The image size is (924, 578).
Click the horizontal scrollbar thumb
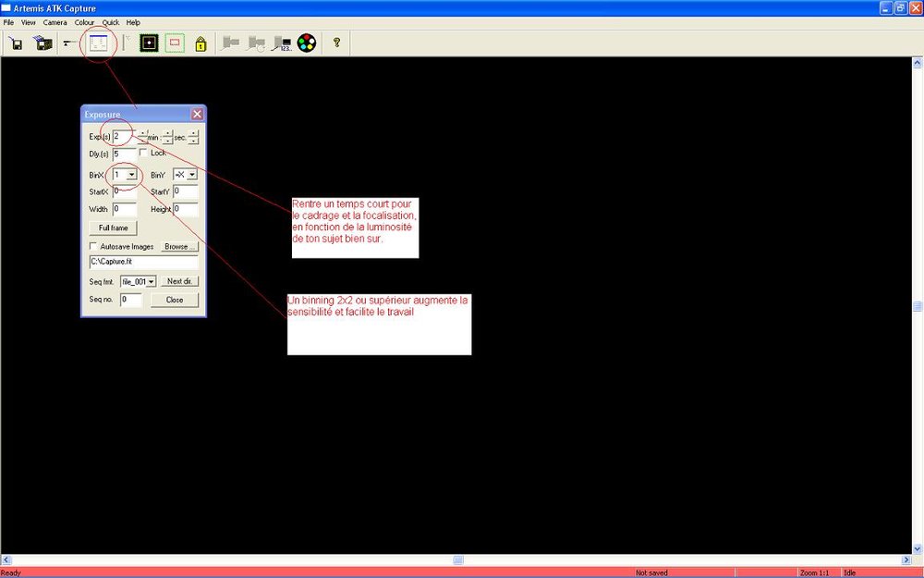click(458, 560)
